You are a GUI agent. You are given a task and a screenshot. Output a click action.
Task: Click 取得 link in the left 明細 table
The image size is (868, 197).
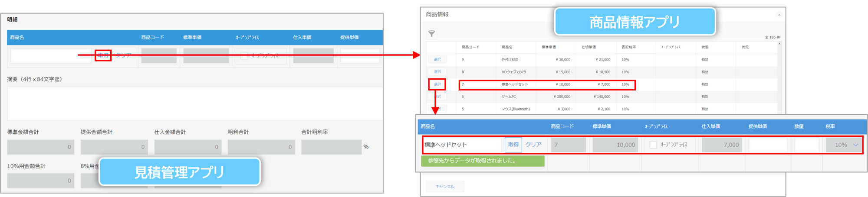coord(103,55)
